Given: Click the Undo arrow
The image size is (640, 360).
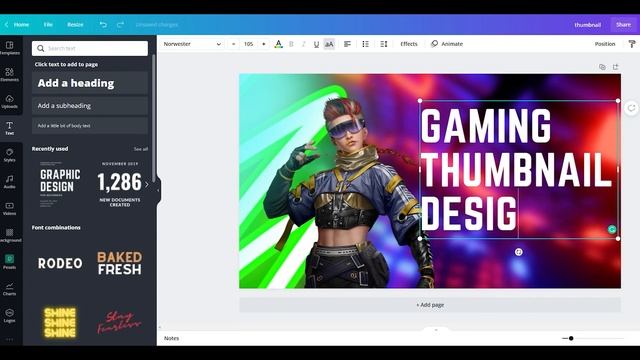Looking at the screenshot, I should [103, 24].
